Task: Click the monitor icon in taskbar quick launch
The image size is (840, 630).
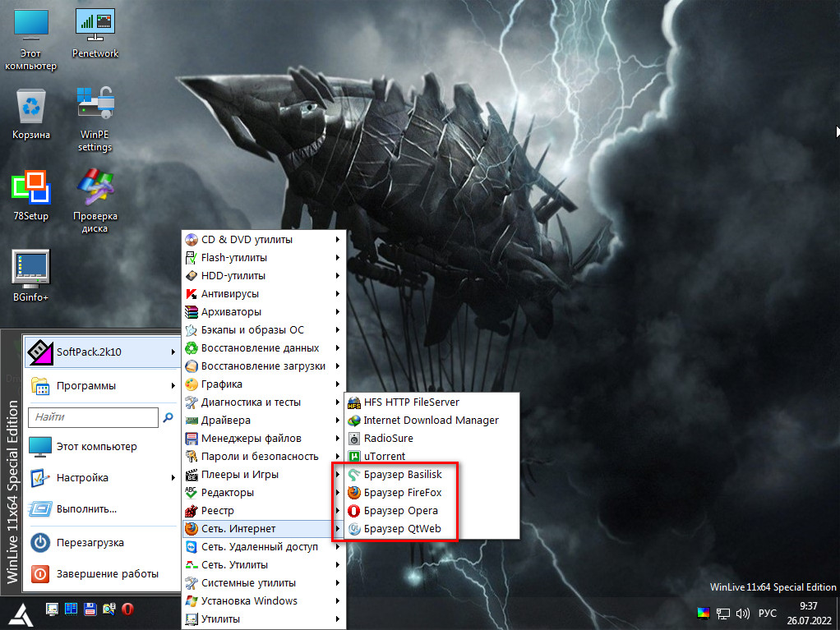Action: coord(52,609)
